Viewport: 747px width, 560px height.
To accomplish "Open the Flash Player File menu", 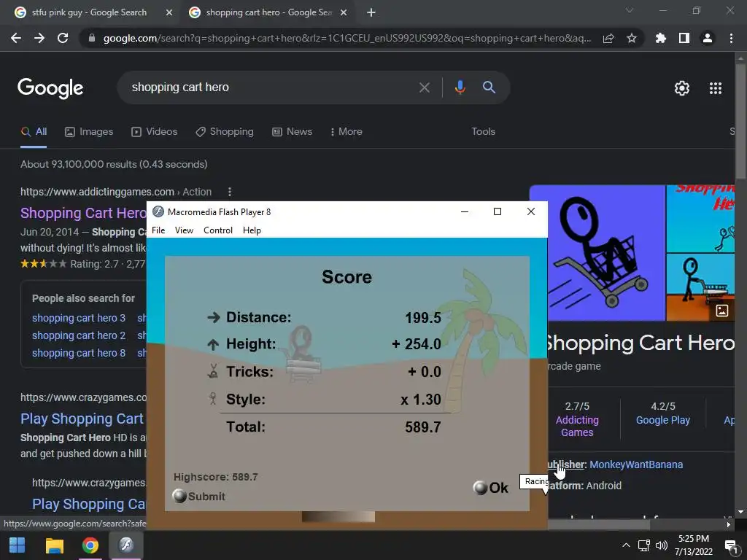I will [x=158, y=230].
